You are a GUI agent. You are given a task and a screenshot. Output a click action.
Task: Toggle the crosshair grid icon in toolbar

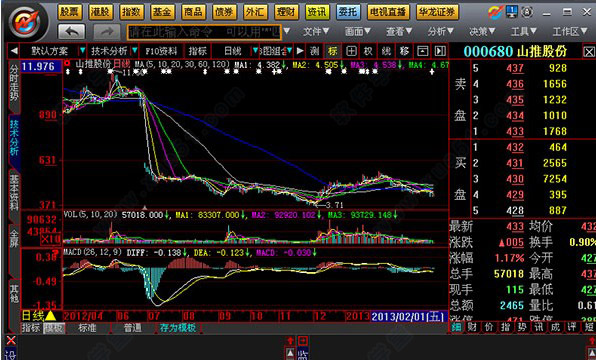point(351,51)
